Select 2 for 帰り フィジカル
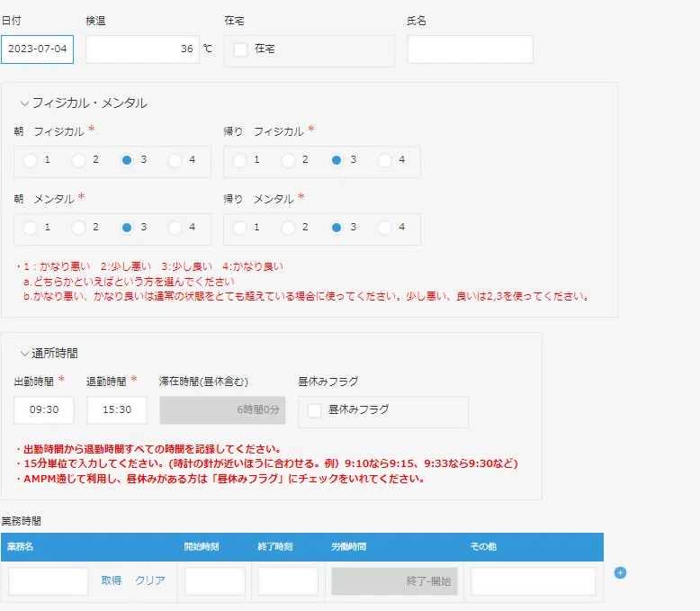 click(x=288, y=160)
